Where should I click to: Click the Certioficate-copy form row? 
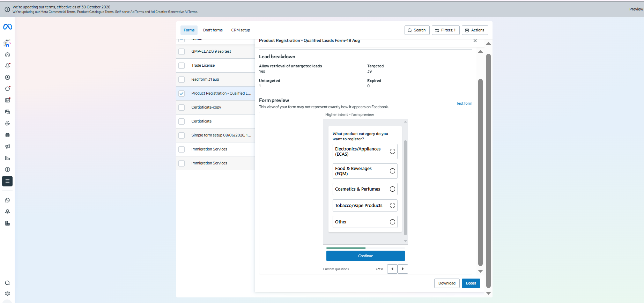click(x=215, y=107)
